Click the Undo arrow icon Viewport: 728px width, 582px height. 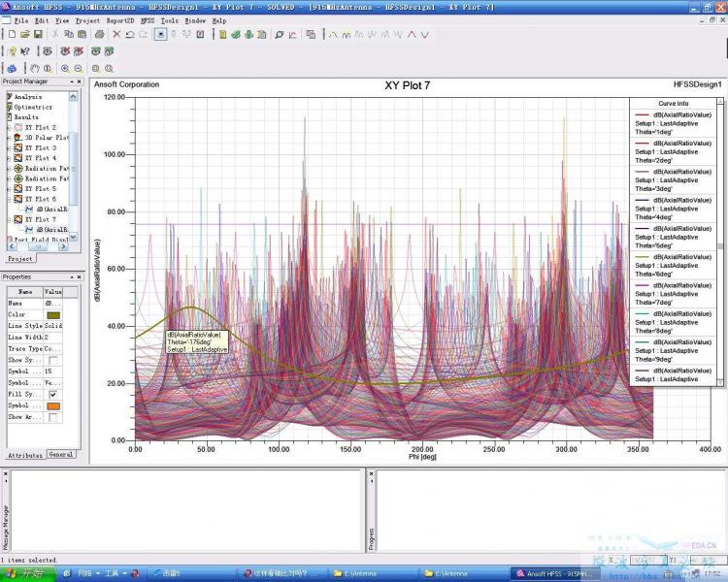tap(131, 35)
